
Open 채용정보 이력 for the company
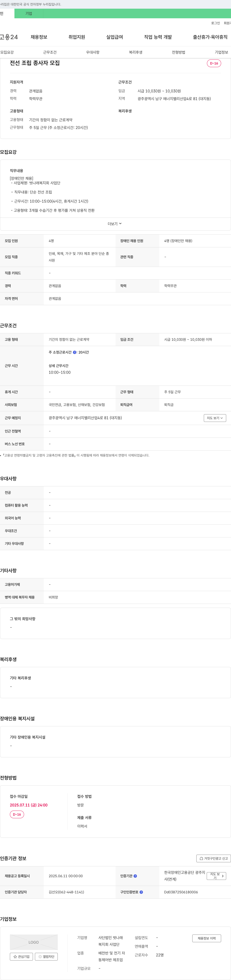point(207,938)
